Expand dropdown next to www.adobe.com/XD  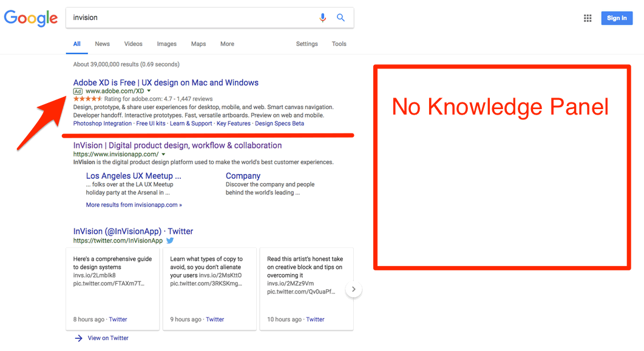(x=149, y=91)
